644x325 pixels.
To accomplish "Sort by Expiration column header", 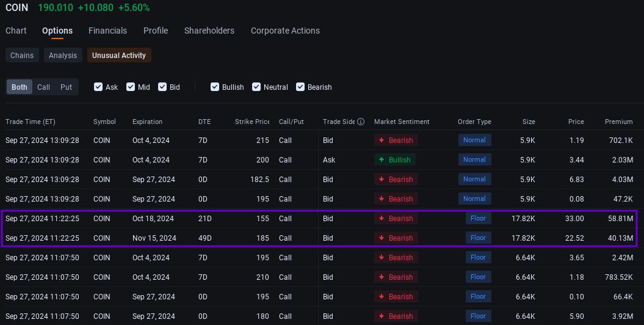I will point(148,122).
